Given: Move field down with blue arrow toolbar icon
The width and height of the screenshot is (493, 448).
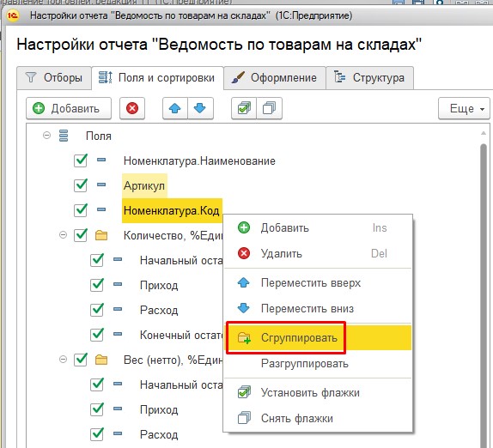Looking at the screenshot, I should click(200, 108).
